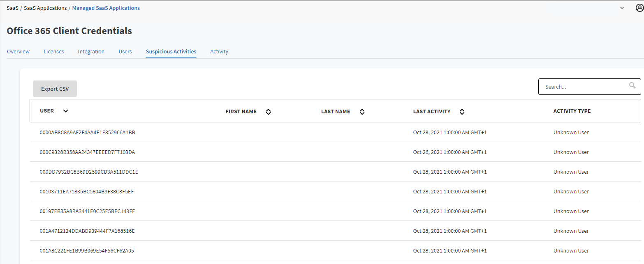Select the Suspicious Activities tab

click(x=171, y=51)
